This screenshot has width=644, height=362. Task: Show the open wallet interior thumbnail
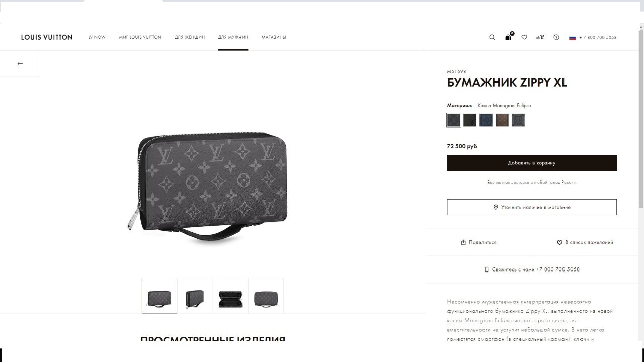[230, 296]
